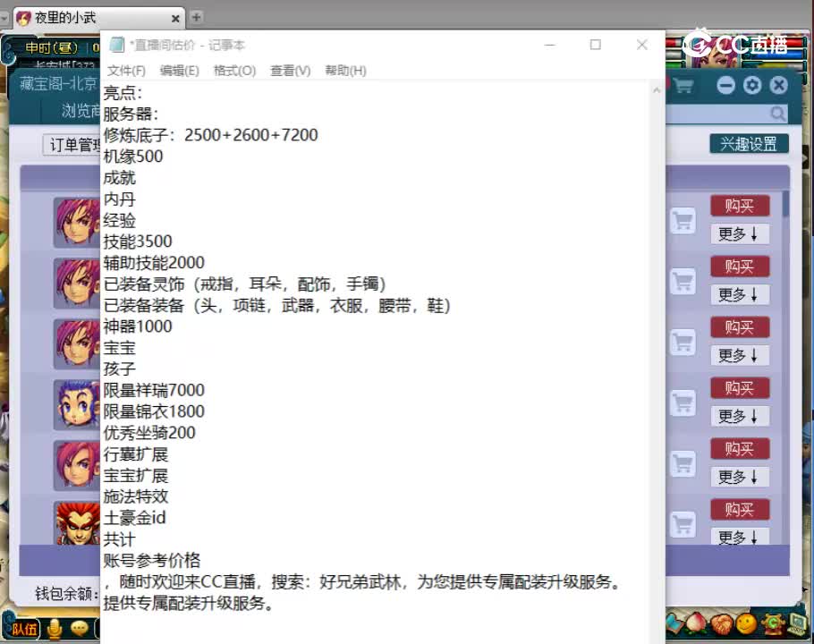The width and height of the screenshot is (814, 644).
Task: Open the third listing's character avatar
Action: click(x=77, y=343)
